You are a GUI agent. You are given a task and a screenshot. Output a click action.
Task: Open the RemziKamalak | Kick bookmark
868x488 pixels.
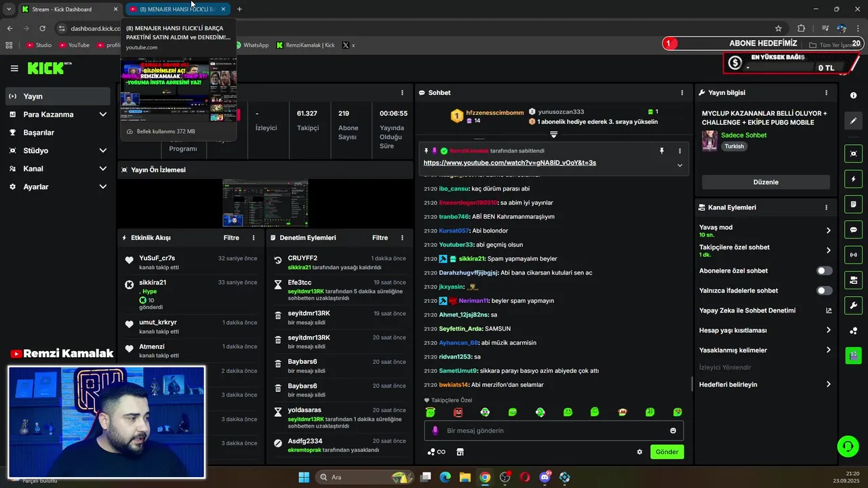pyautogui.click(x=305, y=45)
